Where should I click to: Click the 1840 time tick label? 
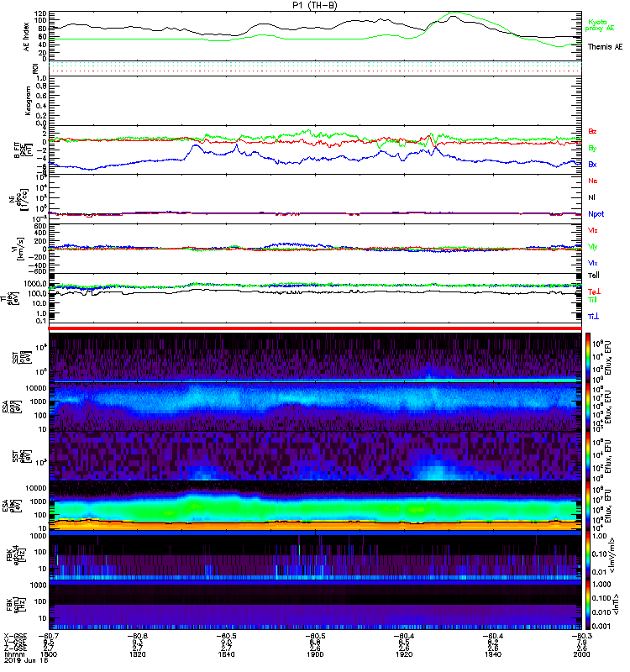click(226, 654)
